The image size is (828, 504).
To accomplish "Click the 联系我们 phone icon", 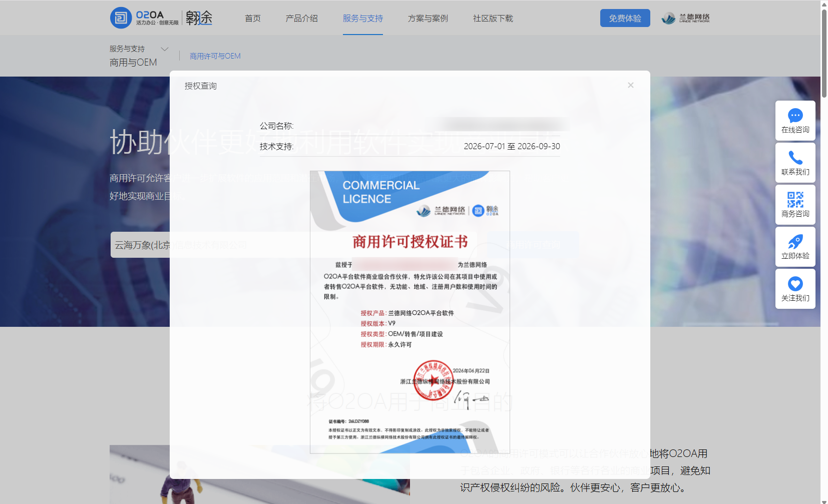I will [x=795, y=158].
